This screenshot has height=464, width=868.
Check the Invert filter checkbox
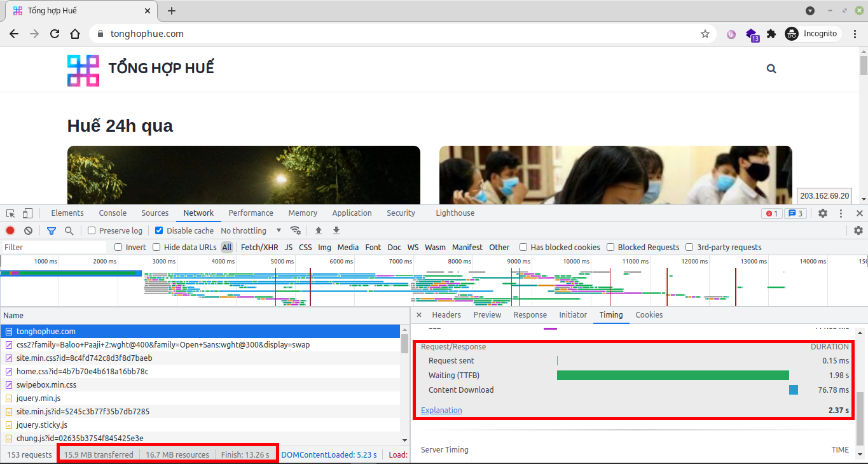pyautogui.click(x=118, y=247)
